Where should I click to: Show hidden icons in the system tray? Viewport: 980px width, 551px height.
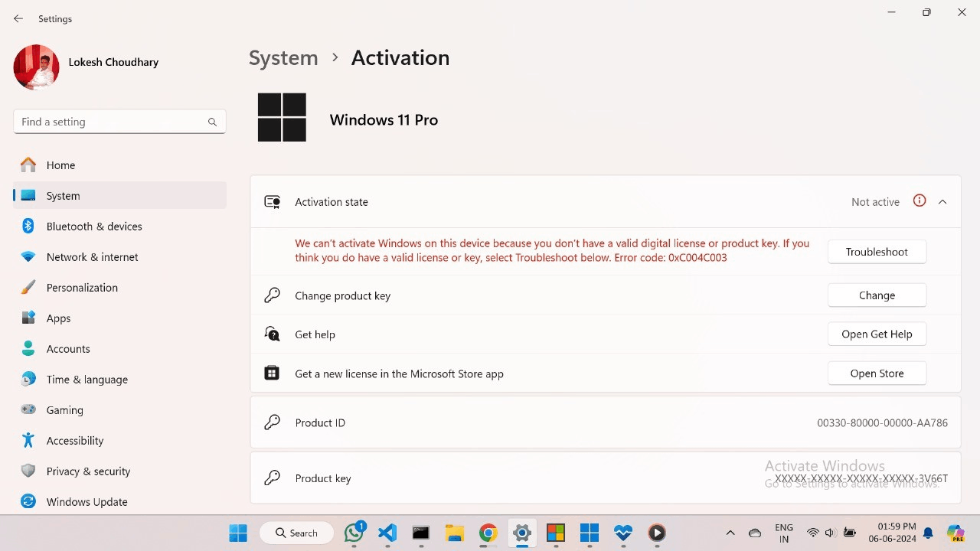[x=730, y=533]
